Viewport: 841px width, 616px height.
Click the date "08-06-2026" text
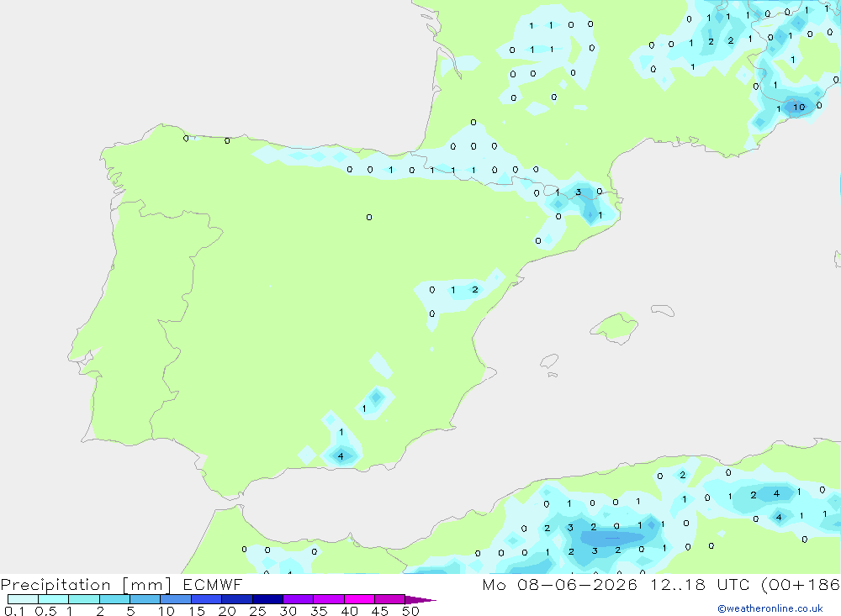click(x=577, y=584)
